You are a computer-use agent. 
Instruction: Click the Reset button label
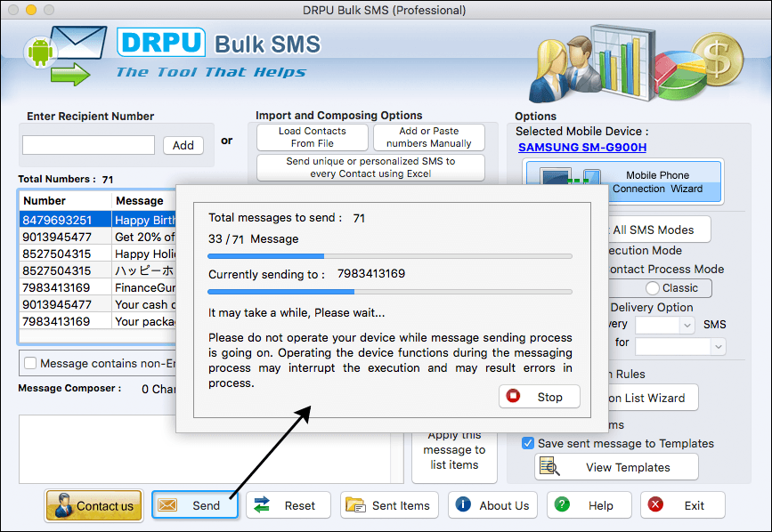299,505
